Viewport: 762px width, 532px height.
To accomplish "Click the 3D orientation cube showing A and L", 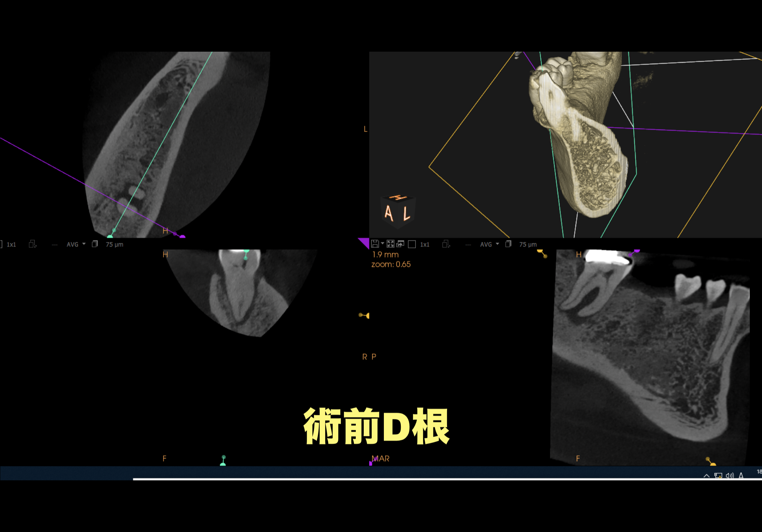I will tap(398, 211).
